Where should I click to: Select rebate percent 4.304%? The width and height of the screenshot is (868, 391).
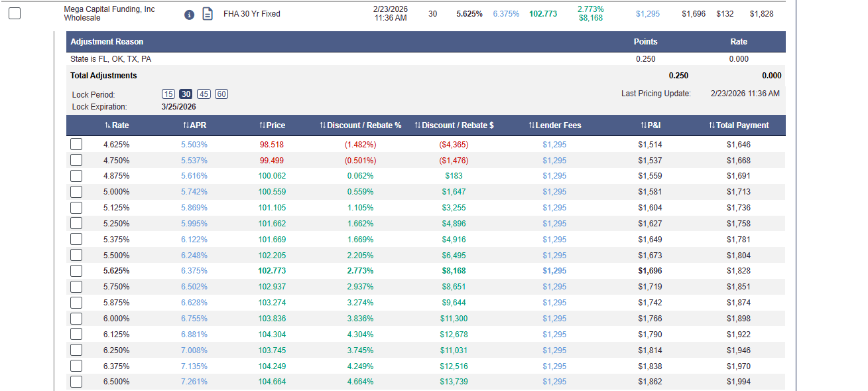click(360, 335)
